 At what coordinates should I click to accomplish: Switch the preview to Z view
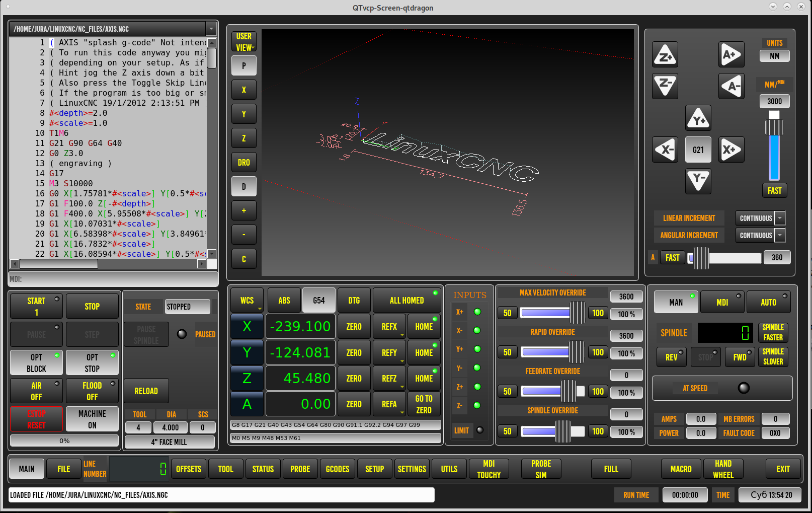click(244, 138)
